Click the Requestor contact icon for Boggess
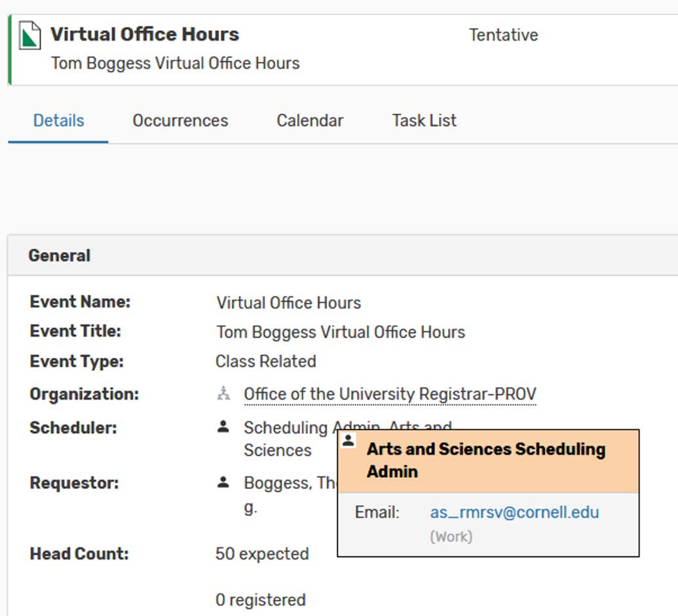 [x=224, y=483]
